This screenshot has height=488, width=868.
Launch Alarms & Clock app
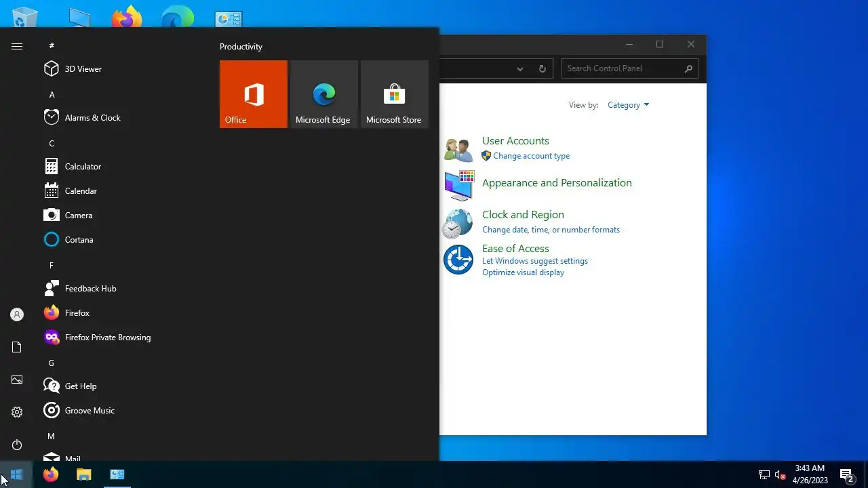click(122, 117)
